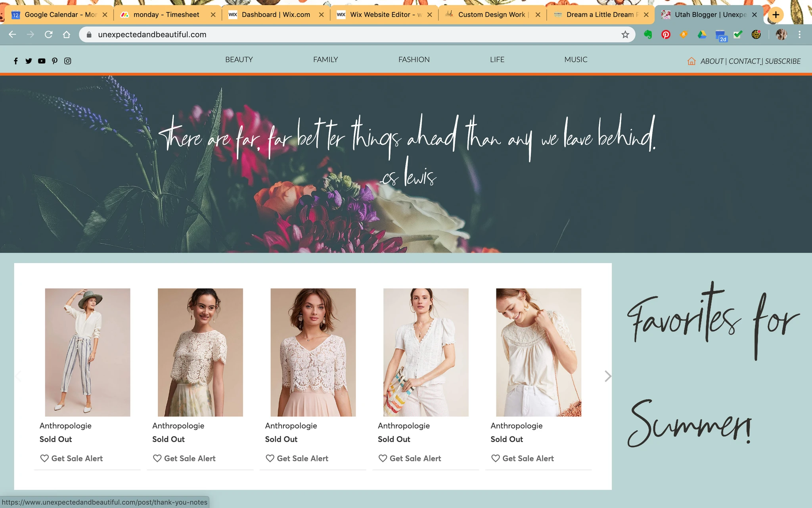Open the Chrome three-dot menu

click(799, 35)
